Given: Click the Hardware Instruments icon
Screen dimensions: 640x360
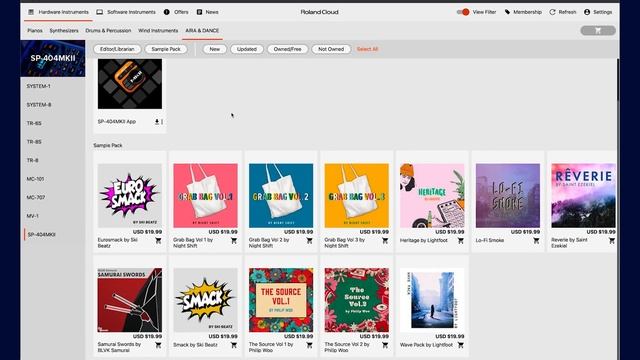Looking at the screenshot, I should tap(31, 12).
